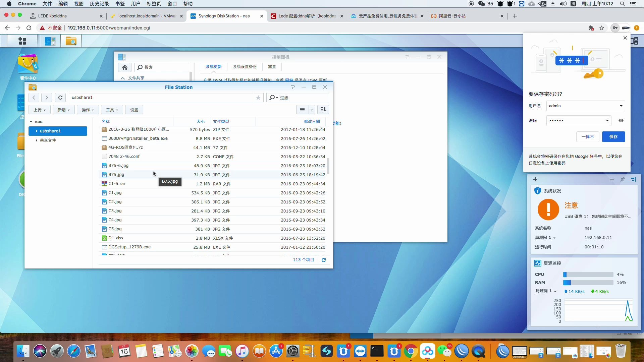Show the saved password with eye icon

621,121
